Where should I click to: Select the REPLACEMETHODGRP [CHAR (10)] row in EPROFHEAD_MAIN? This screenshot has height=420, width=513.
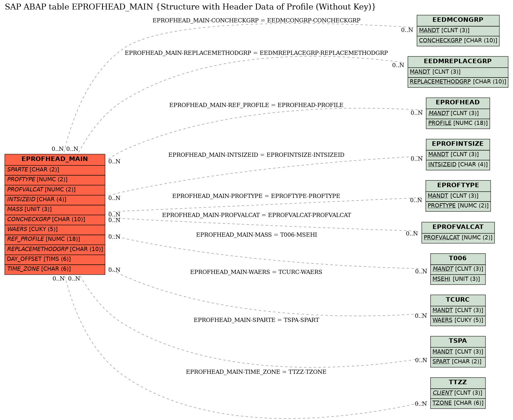point(55,249)
